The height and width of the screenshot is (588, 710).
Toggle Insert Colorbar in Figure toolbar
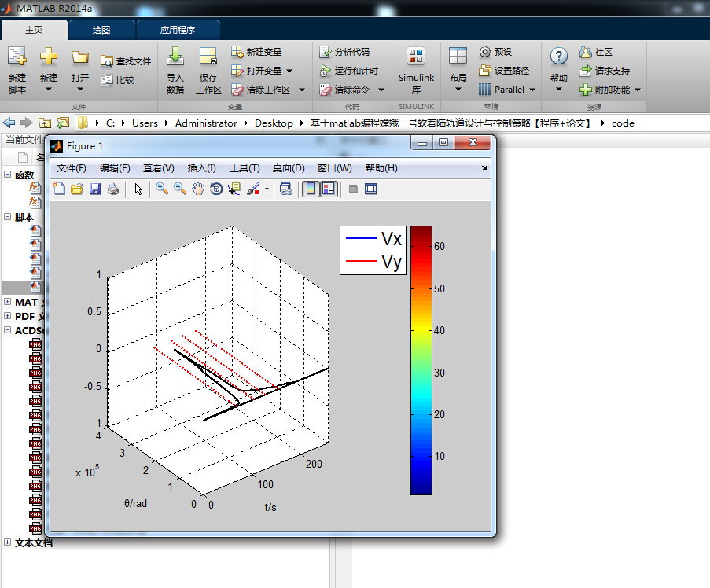click(x=311, y=189)
